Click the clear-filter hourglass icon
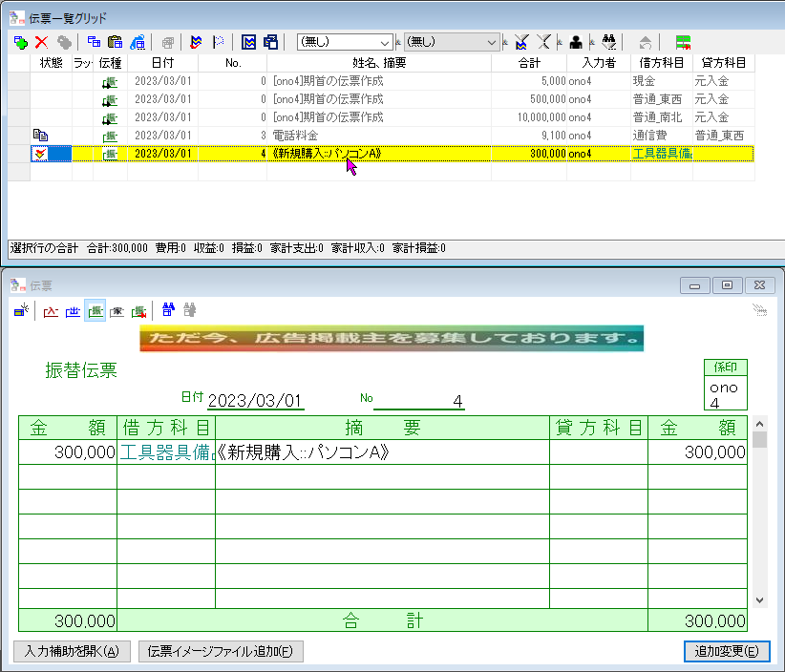Screen dimensions: 785x672 tap(543, 43)
